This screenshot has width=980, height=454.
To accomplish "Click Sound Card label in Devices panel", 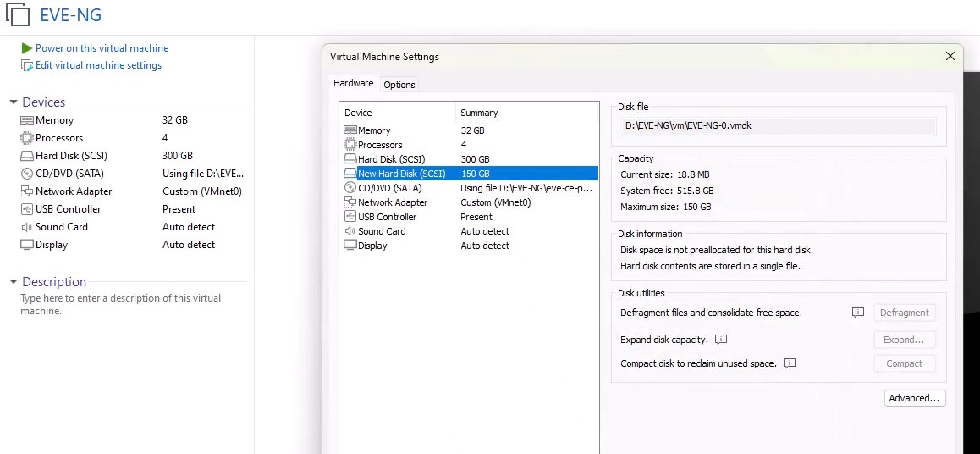I will pyautogui.click(x=62, y=227).
